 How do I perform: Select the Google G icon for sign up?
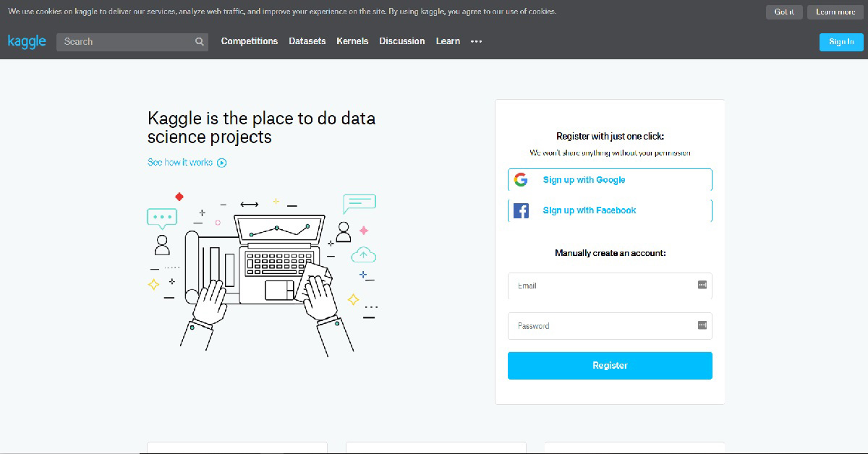(x=522, y=179)
